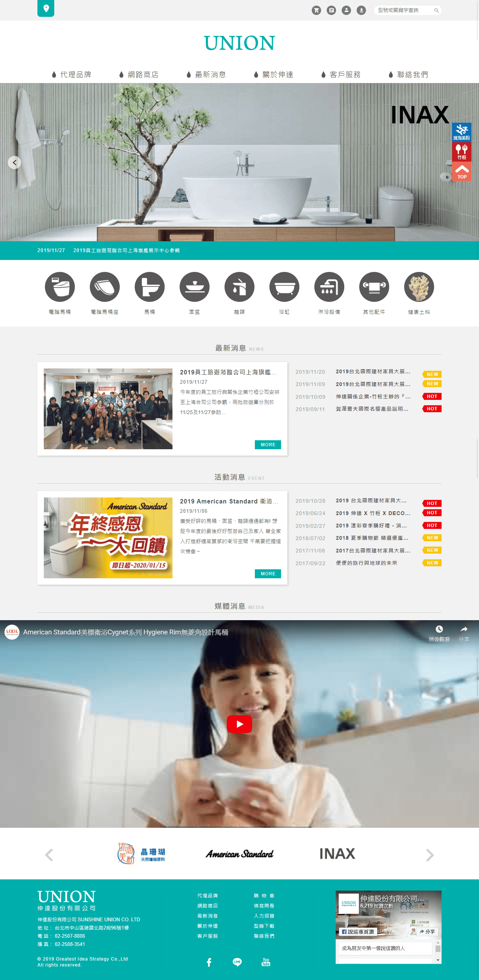This screenshot has height=980, width=479.
Task: Click MORE button in 活動消息 card
Action: coord(268,573)
